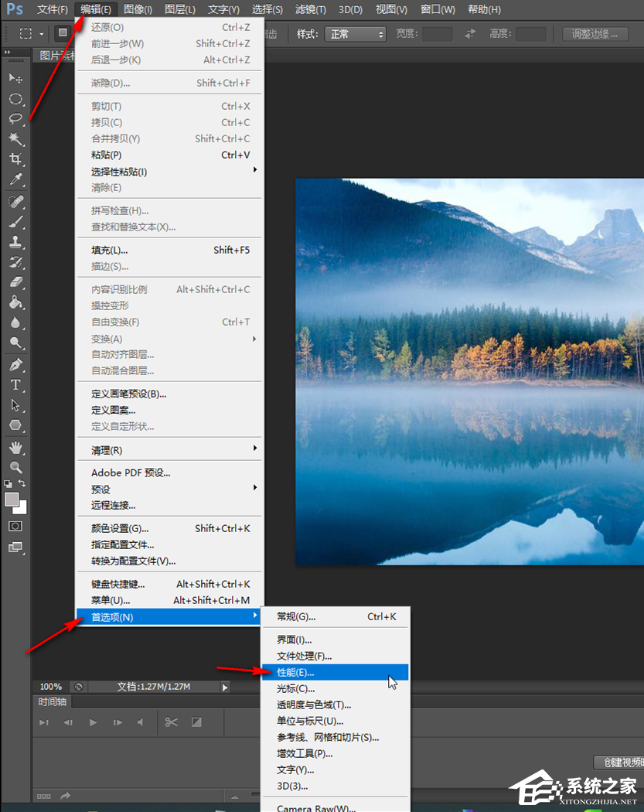This screenshot has width=644, height=812.
Task: Click the width input field
Action: 437,34
